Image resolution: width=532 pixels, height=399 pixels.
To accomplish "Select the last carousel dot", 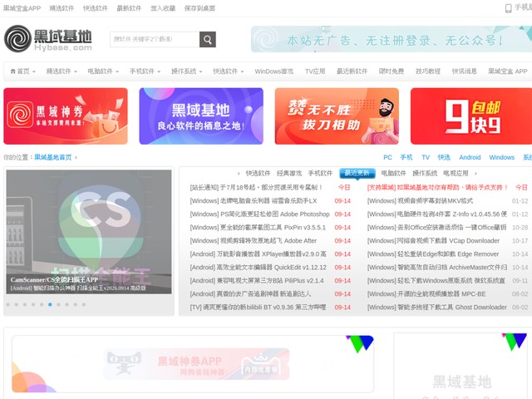I will click(83, 304).
